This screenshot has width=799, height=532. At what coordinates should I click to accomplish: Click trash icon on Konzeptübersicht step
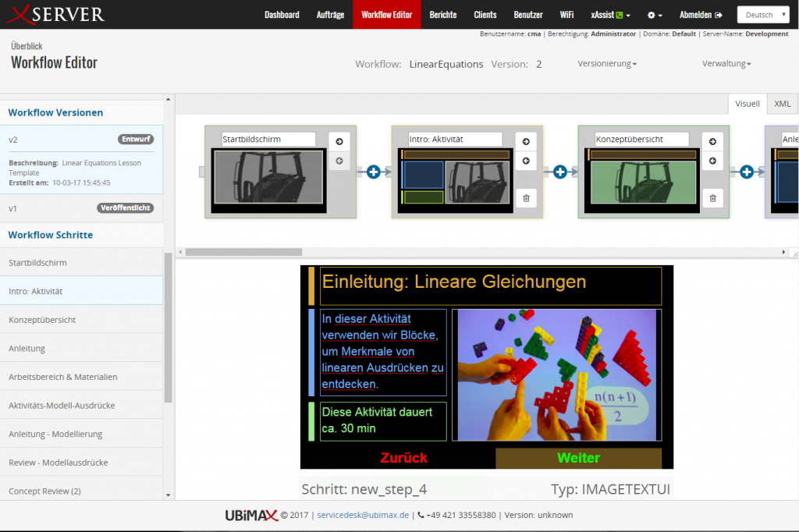(x=712, y=198)
